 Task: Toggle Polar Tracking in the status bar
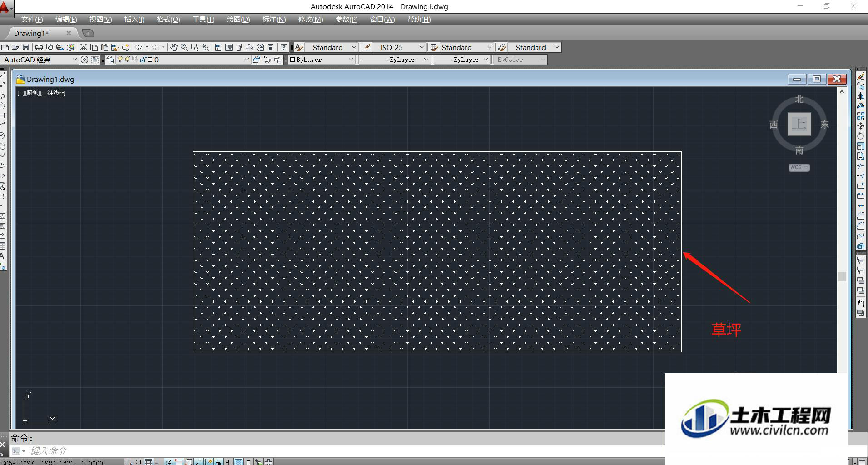pyautogui.click(x=169, y=462)
